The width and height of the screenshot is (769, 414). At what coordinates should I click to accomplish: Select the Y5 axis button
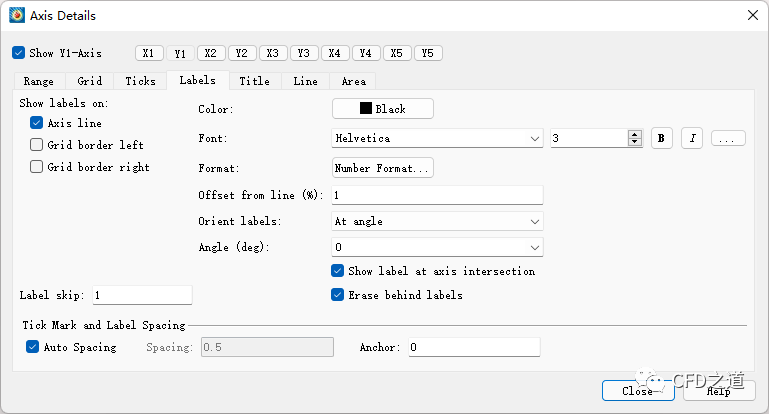(428, 53)
